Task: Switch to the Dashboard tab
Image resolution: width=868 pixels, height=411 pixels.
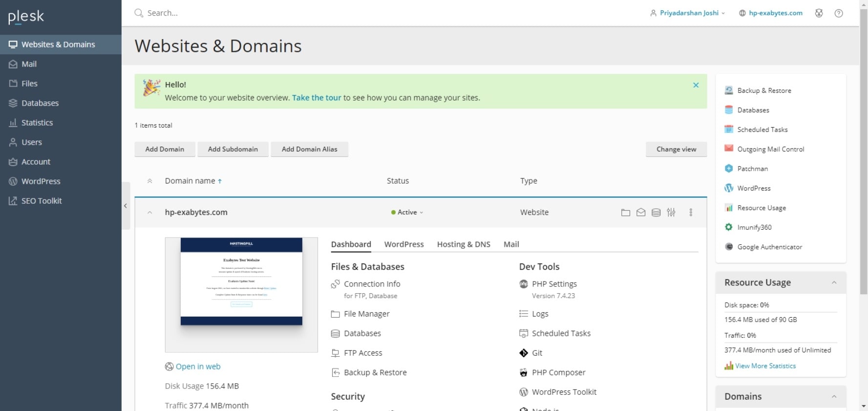Action: (351, 244)
